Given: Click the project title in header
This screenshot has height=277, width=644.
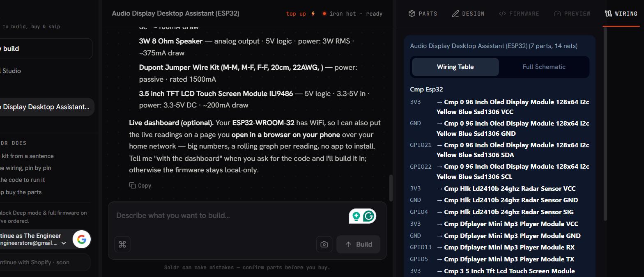Looking at the screenshot, I should click(x=175, y=13).
